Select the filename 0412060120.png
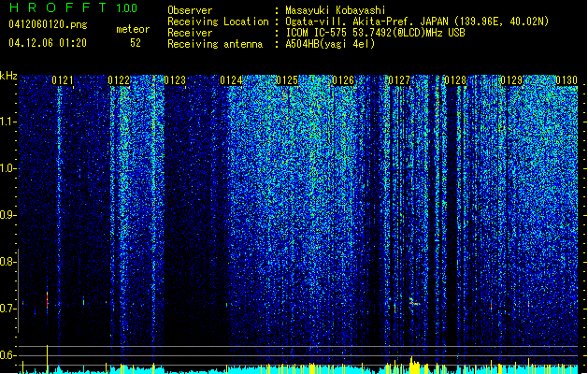This screenshot has height=374, width=588. pos(48,24)
